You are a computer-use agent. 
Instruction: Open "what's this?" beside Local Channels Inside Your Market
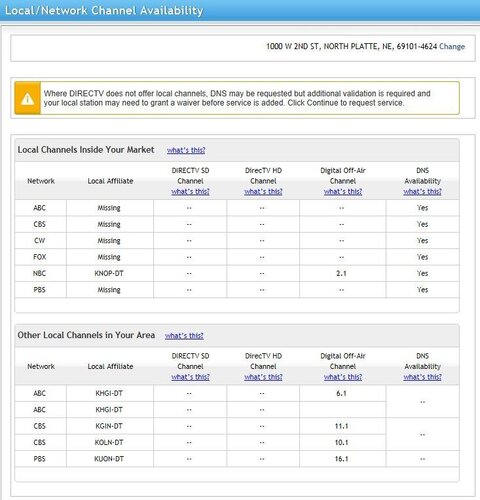[x=186, y=150]
